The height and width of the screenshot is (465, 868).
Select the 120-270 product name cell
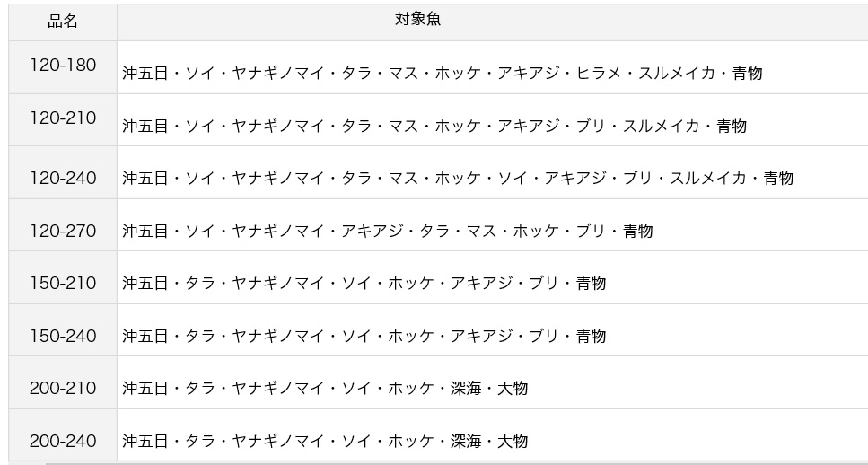coord(63,224)
